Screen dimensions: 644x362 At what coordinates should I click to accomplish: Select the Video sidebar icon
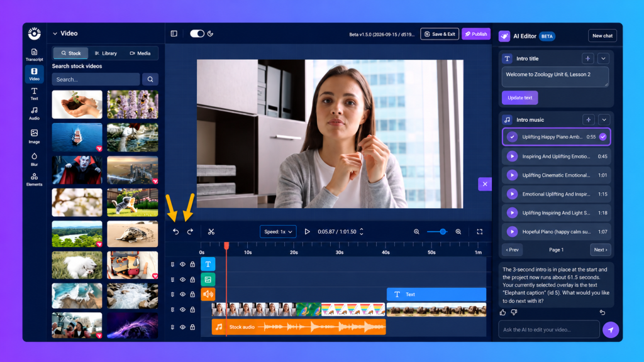(x=34, y=74)
